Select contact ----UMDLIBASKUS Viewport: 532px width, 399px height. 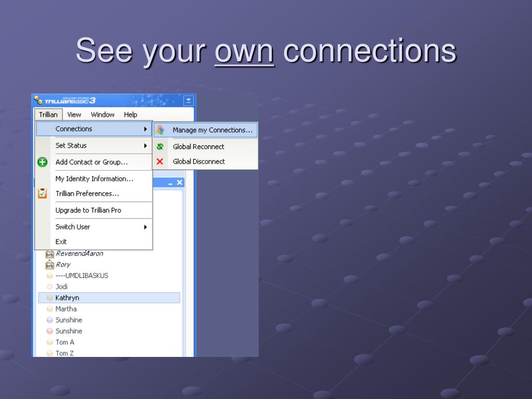pyautogui.click(x=82, y=275)
